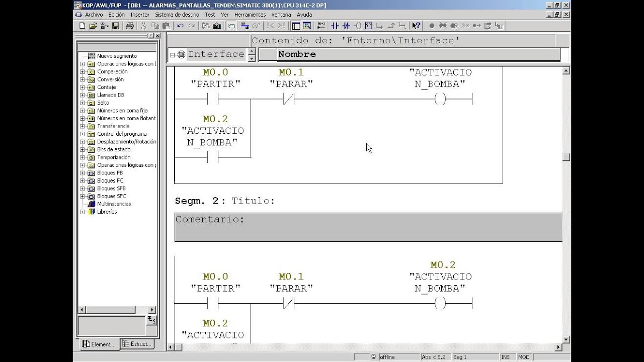Click catalog panel scrollbar right arrow
Viewport: 644px width, 362px height.
click(x=152, y=310)
